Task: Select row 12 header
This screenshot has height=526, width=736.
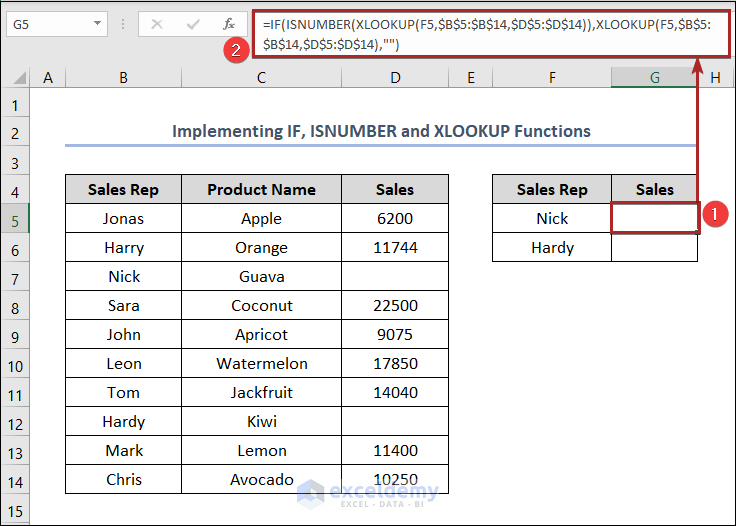Action: 15,422
